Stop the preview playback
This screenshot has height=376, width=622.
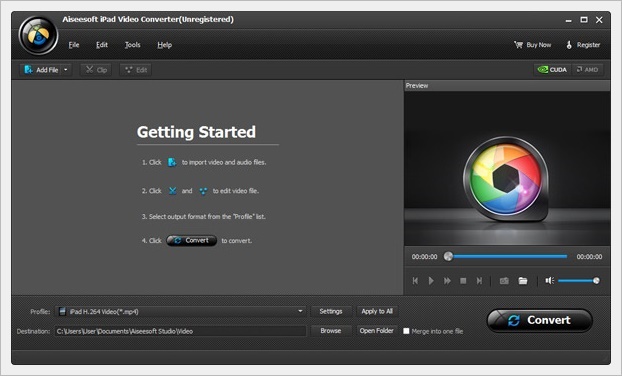(463, 281)
